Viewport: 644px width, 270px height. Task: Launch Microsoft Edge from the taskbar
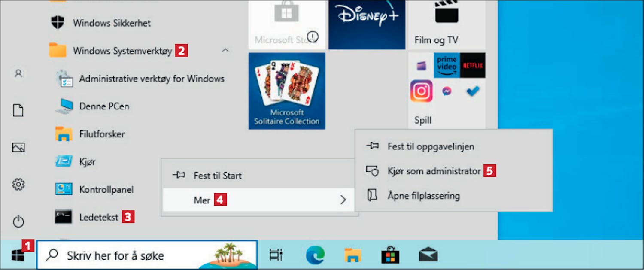[x=315, y=255]
